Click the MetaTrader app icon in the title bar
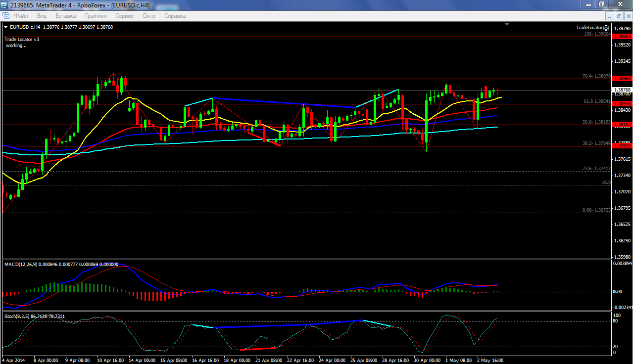The image size is (633, 364). click(x=5, y=4)
